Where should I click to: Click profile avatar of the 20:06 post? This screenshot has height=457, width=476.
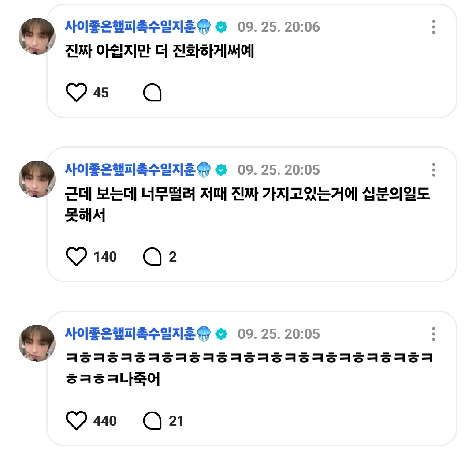pos(37,36)
